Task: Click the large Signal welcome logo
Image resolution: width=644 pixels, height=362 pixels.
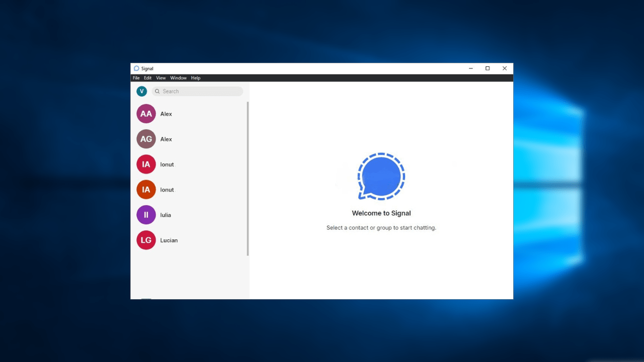Action: tap(381, 176)
